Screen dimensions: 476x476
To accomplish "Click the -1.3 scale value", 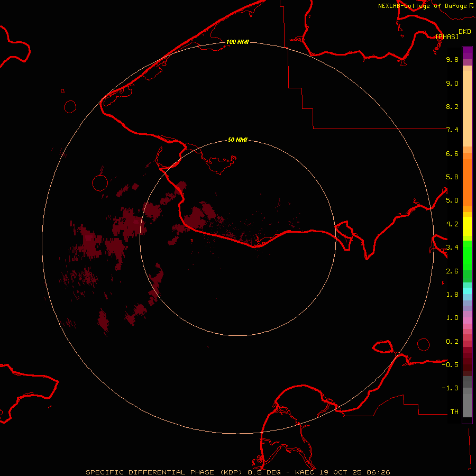I will point(450,388).
